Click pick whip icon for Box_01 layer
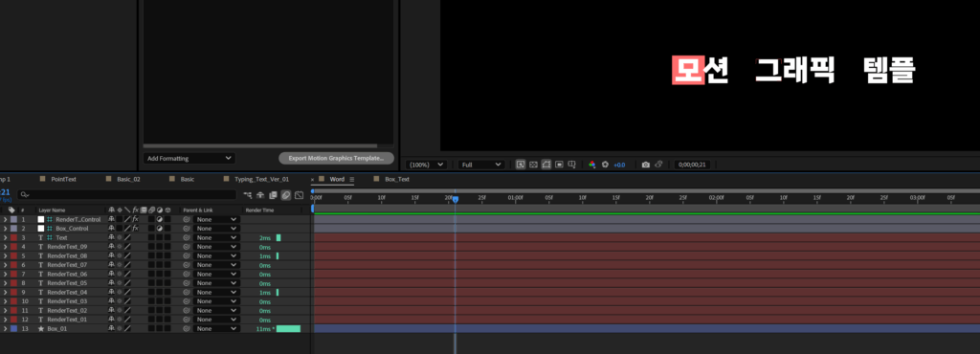Screen dimensions: 980x354 tap(187, 328)
